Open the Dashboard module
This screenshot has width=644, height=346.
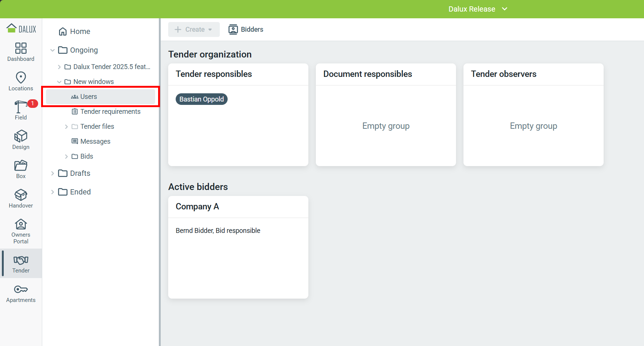click(21, 52)
